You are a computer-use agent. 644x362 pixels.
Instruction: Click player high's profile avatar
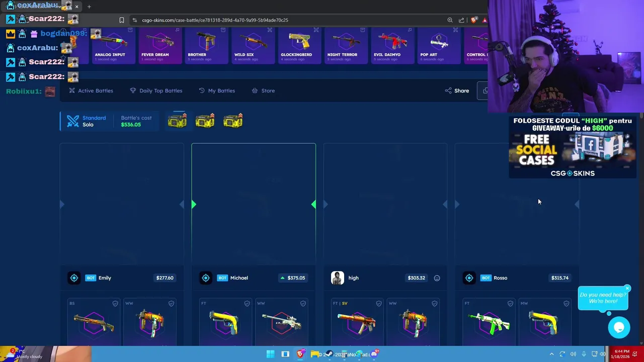click(x=338, y=278)
